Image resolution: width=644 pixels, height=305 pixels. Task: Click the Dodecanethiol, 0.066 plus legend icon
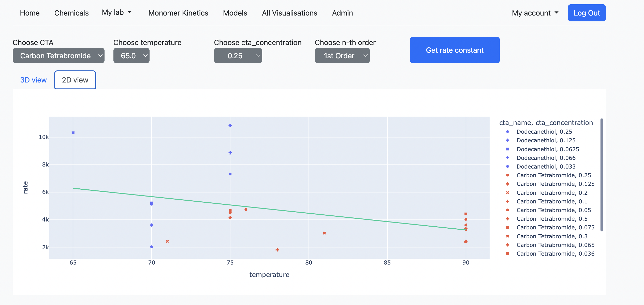point(507,158)
